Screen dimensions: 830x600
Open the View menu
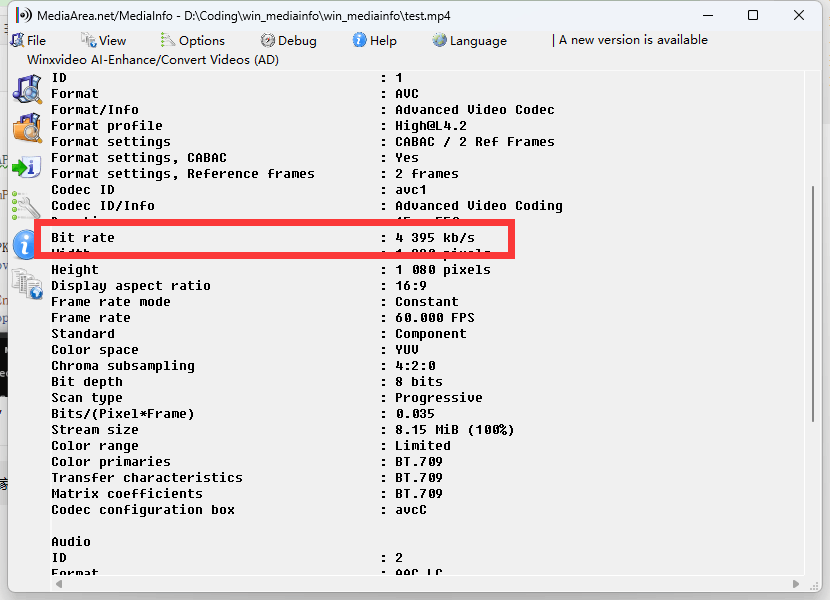click(x=107, y=41)
